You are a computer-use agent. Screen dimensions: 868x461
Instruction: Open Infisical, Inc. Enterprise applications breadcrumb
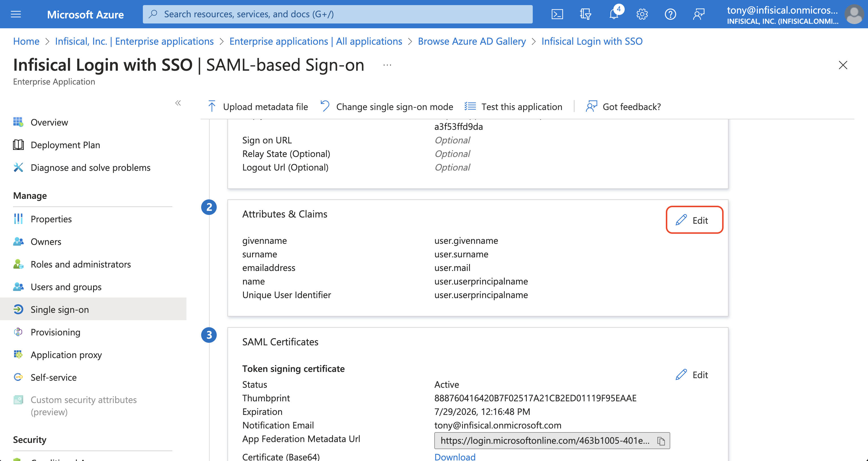coord(134,41)
